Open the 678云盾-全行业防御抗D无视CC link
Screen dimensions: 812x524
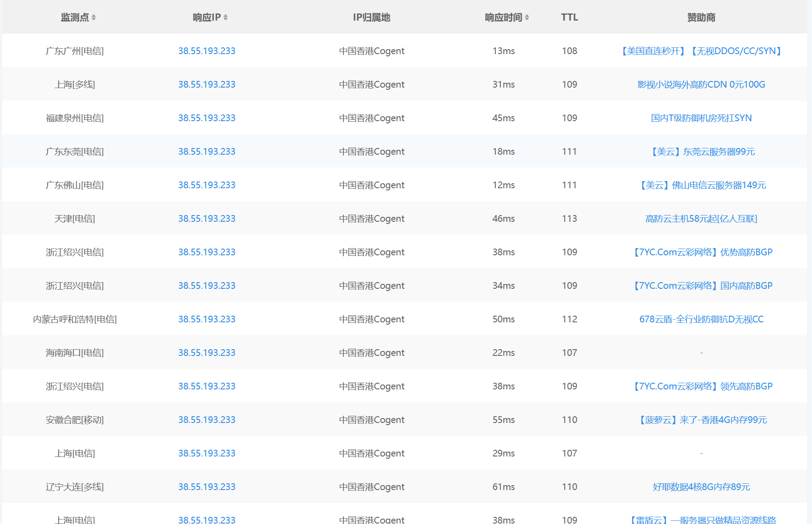click(701, 319)
